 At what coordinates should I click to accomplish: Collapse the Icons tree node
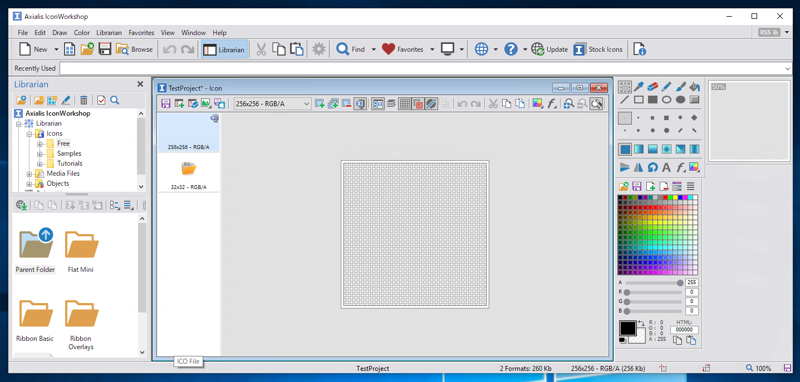(29, 134)
